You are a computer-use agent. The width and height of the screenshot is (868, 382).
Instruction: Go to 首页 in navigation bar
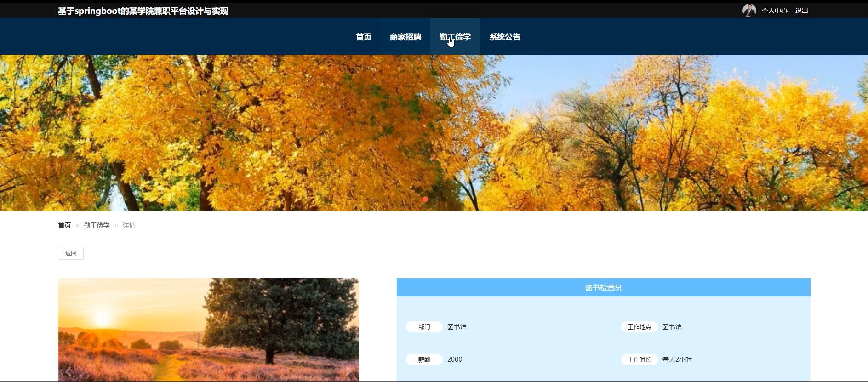[363, 37]
